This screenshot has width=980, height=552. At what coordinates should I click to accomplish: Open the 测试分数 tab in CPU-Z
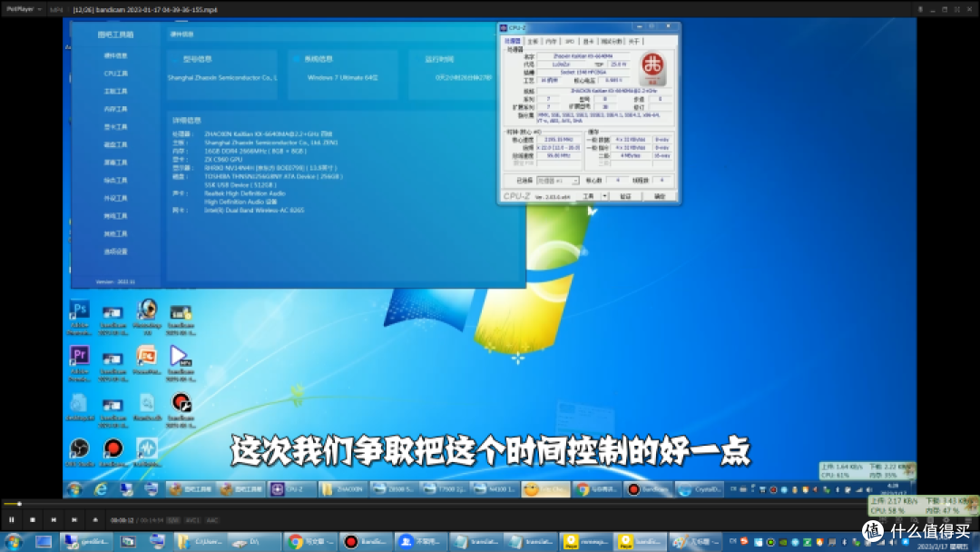click(x=612, y=41)
